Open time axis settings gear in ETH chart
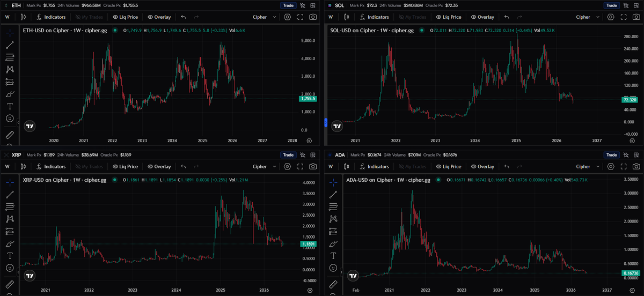Viewport: 644px width, 296px height. (309, 140)
